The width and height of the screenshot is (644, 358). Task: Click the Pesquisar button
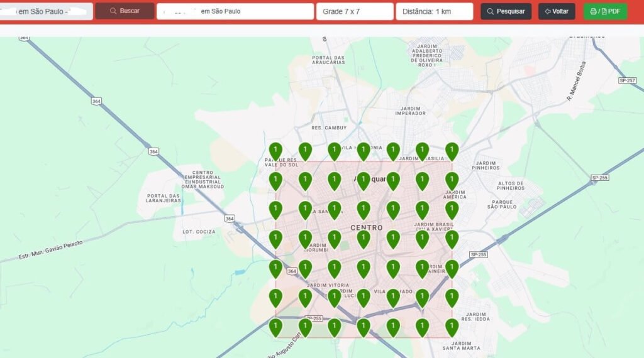click(x=506, y=11)
